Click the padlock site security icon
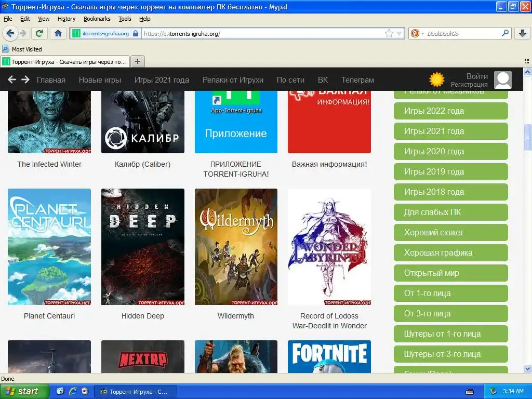 (x=136, y=33)
